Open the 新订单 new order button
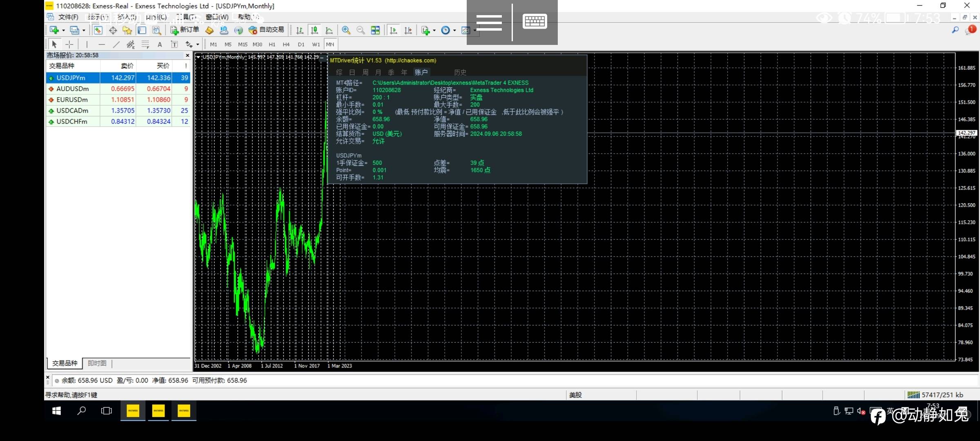Screen dimensions: 980x441 click(x=185, y=30)
